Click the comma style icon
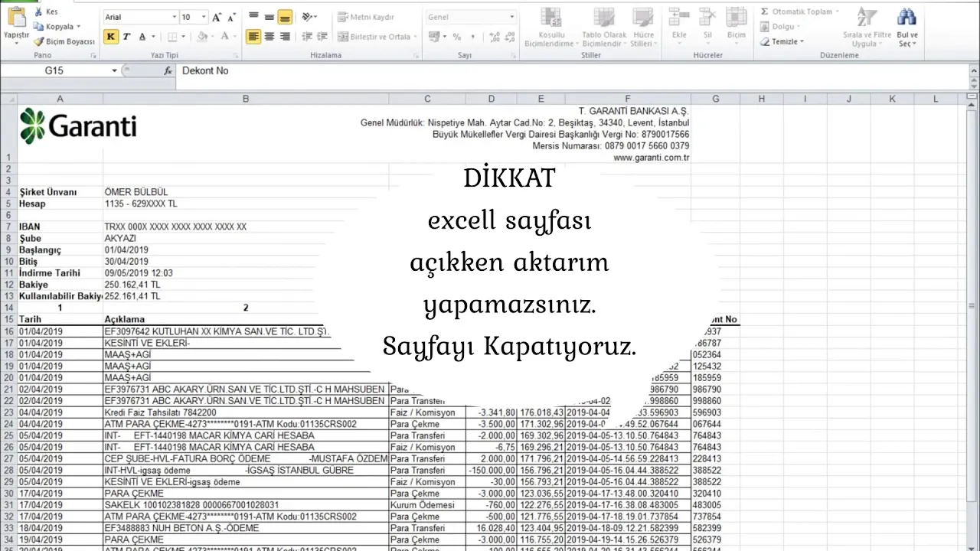 tap(472, 36)
